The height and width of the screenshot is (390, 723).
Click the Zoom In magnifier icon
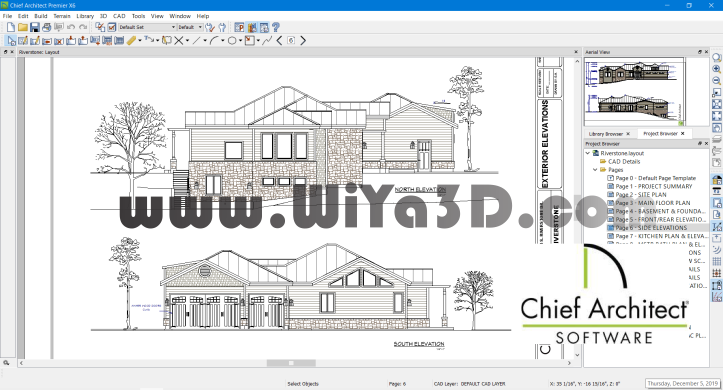717,69
